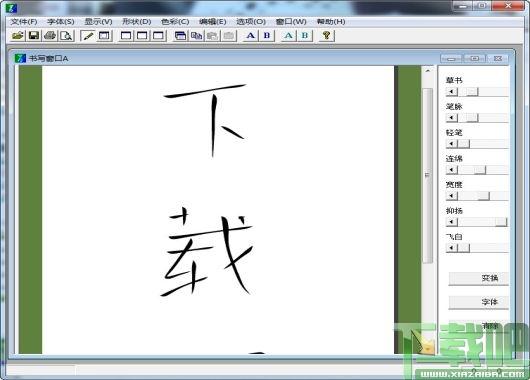
Task: Click the handwritten 下 character on canvas
Action: pyautogui.click(x=205, y=120)
